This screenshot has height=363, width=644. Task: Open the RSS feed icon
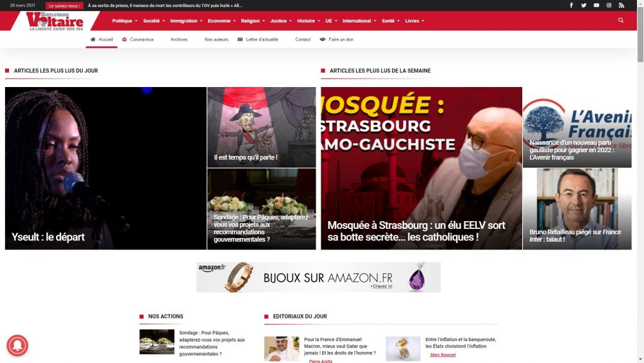[x=621, y=5]
